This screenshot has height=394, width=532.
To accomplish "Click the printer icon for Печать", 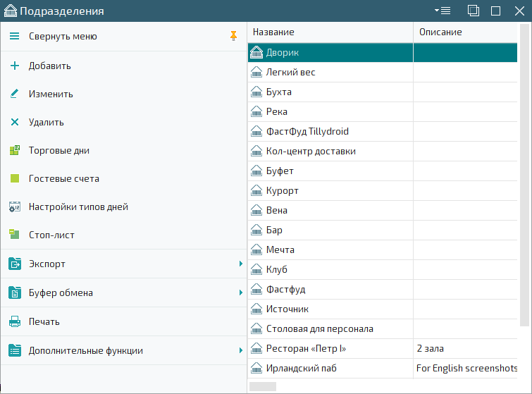I will click(x=14, y=321).
